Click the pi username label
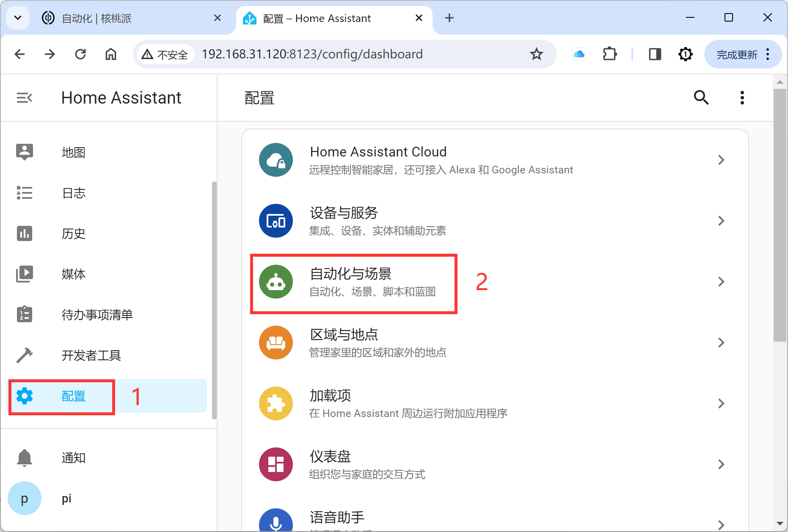 [x=66, y=499]
